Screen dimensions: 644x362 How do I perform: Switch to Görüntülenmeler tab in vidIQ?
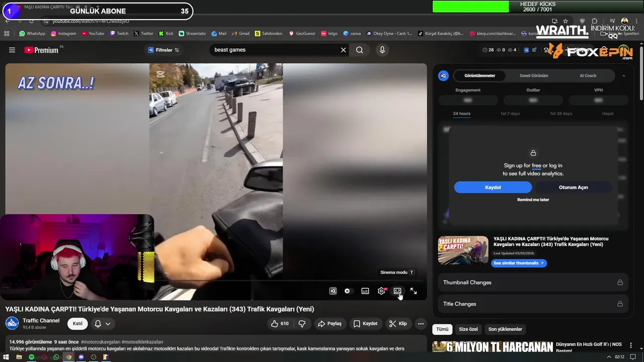tap(479, 75)
